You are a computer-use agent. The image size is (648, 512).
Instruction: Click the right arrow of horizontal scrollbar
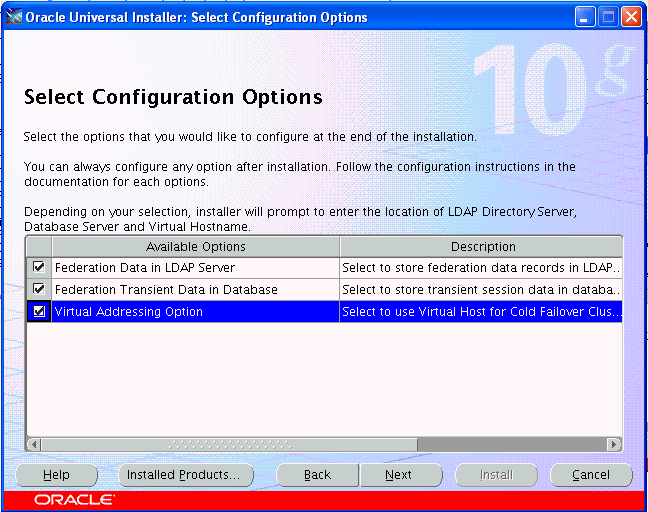[614, 445]
